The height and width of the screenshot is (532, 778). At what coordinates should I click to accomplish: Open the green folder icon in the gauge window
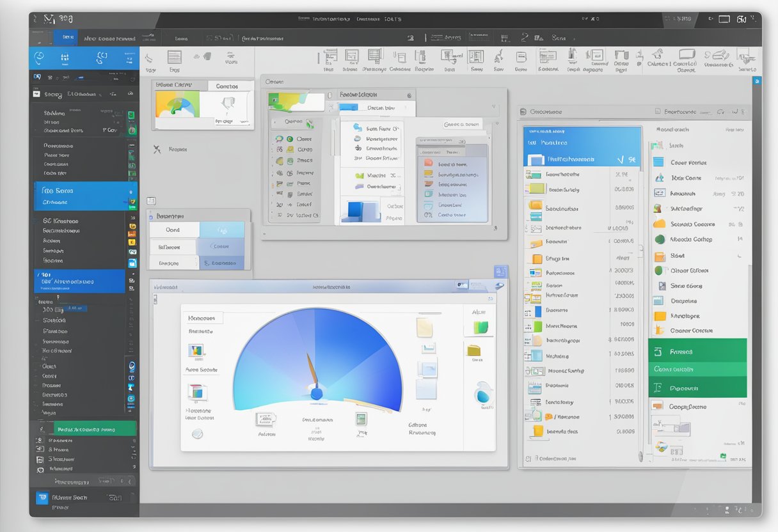point(480,328)
